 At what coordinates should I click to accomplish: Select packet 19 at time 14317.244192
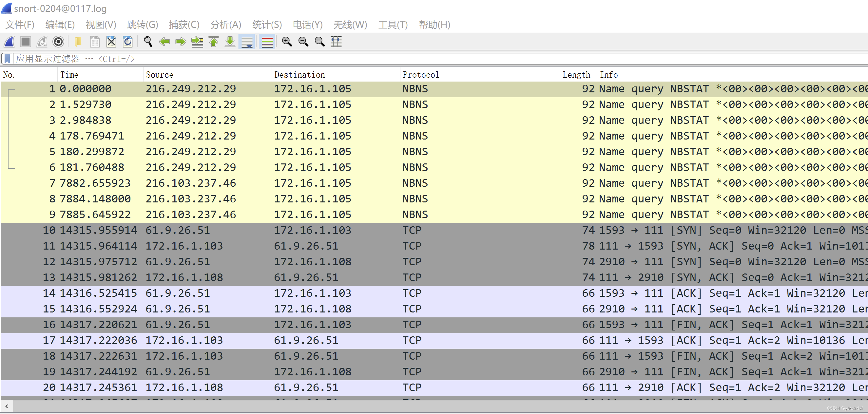434,372
